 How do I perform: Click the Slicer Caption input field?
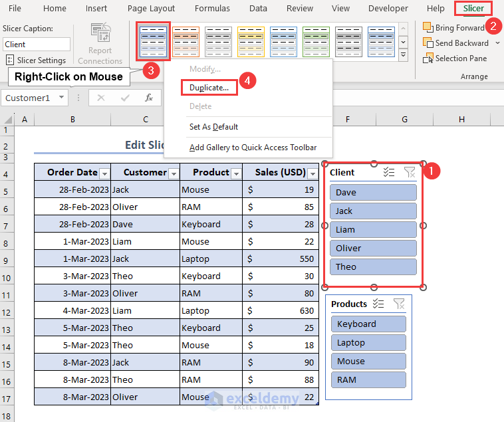click(37, 44)
